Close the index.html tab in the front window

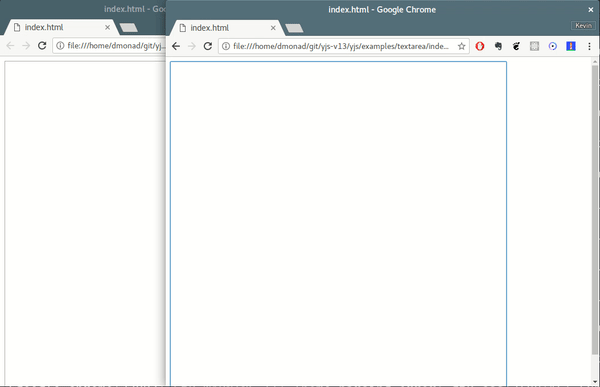coord(273,28)
